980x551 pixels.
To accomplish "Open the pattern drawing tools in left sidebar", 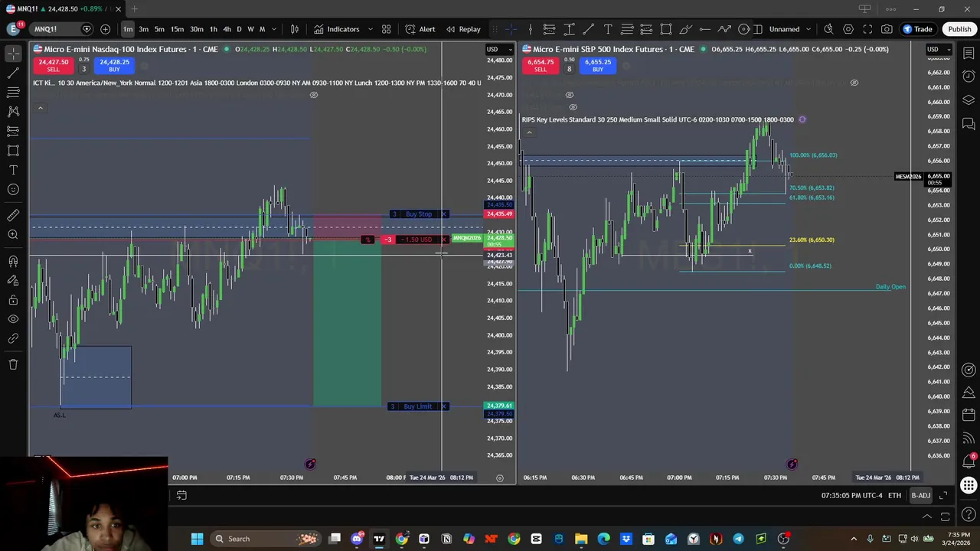I will (13, 112).
